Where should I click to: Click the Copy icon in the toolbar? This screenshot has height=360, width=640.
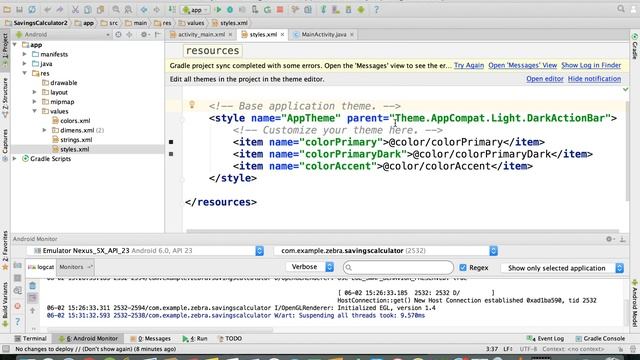[88, 9]
